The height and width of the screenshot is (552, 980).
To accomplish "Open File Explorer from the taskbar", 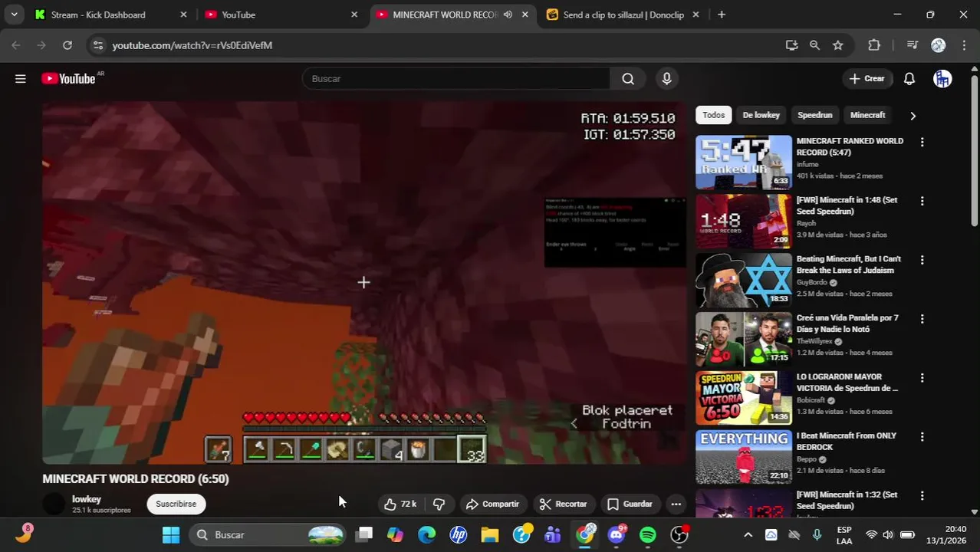I will point(490,534).
